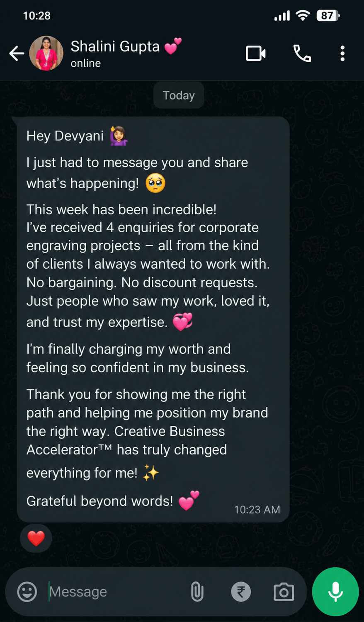The height and width of the screenshot is (622, 364).
Task: Go back using the arrow icon
Action: coord(17,53)
